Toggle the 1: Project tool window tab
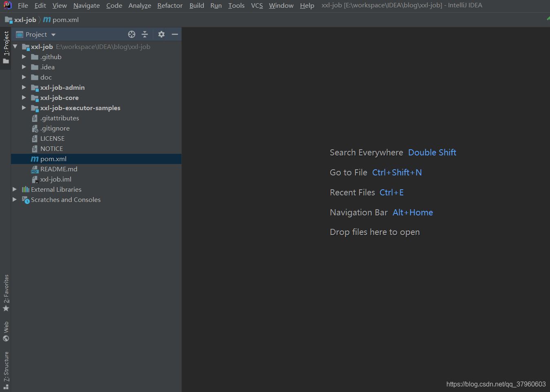Image resolution: width=550 pixels, height=392 pixels. click(6, 47)
